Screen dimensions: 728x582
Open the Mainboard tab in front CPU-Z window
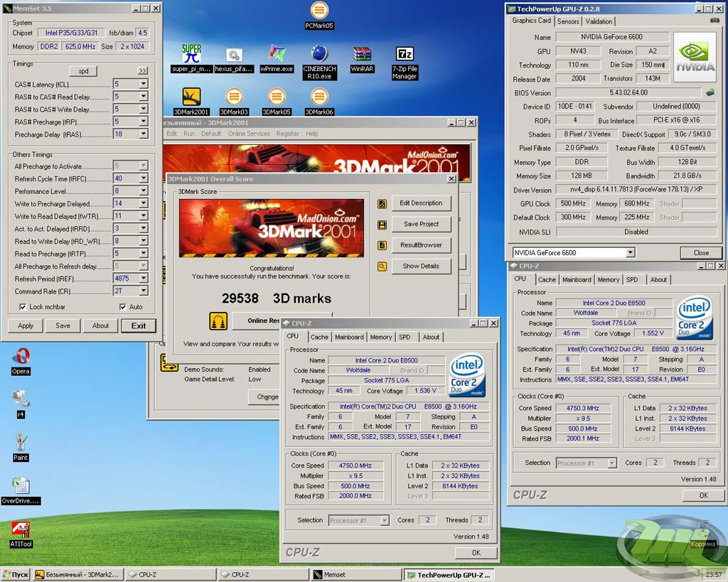pyautogui.click(x=349, y=337)
